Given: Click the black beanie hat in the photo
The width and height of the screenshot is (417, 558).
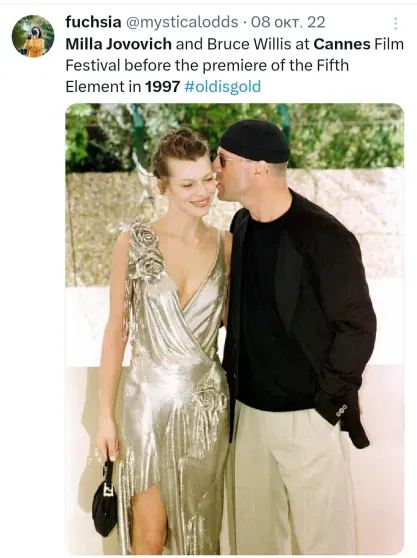Looking at the screenshot, I should [x=255, y=141].
